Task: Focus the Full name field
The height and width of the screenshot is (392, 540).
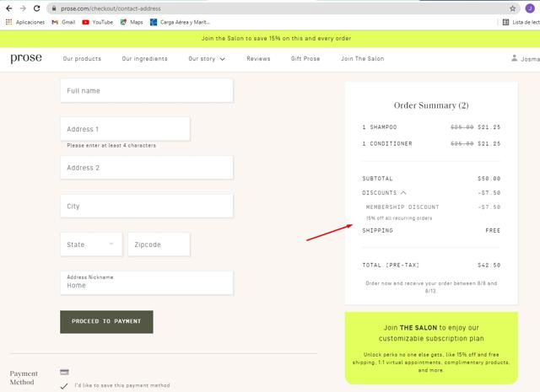Action: pos(147,91)
